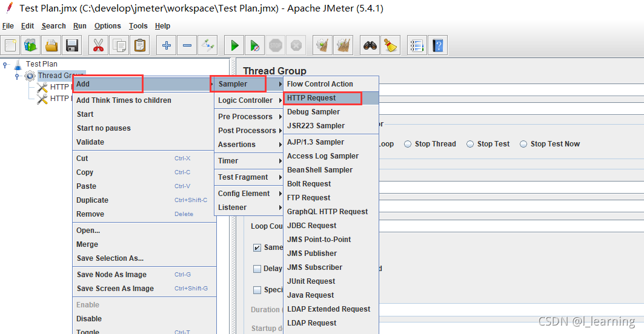Open the Function Helper list icon

[x=417, y=45]
